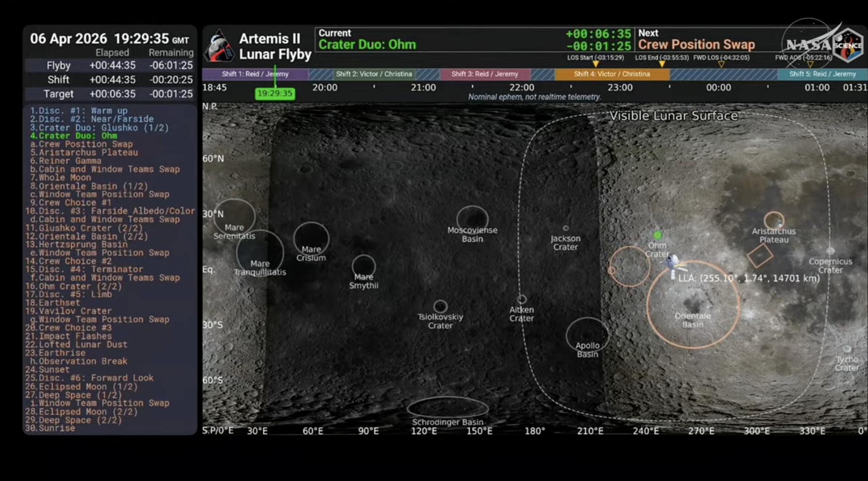Select the Shift 2: Victor / Christina segment

374,74
